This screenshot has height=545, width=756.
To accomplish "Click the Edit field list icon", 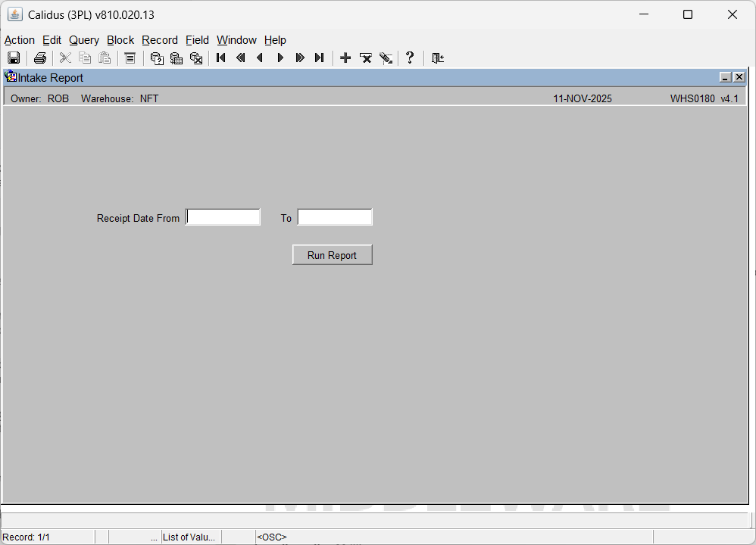I will (x=130, y=58).
